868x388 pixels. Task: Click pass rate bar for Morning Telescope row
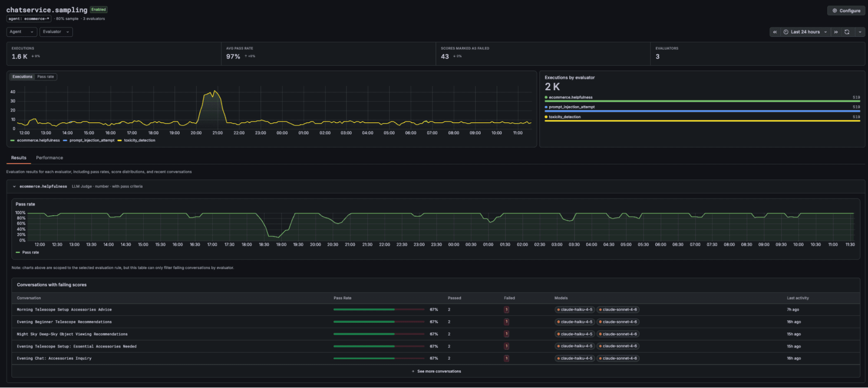pyautogui.click(x=379, y=310)
